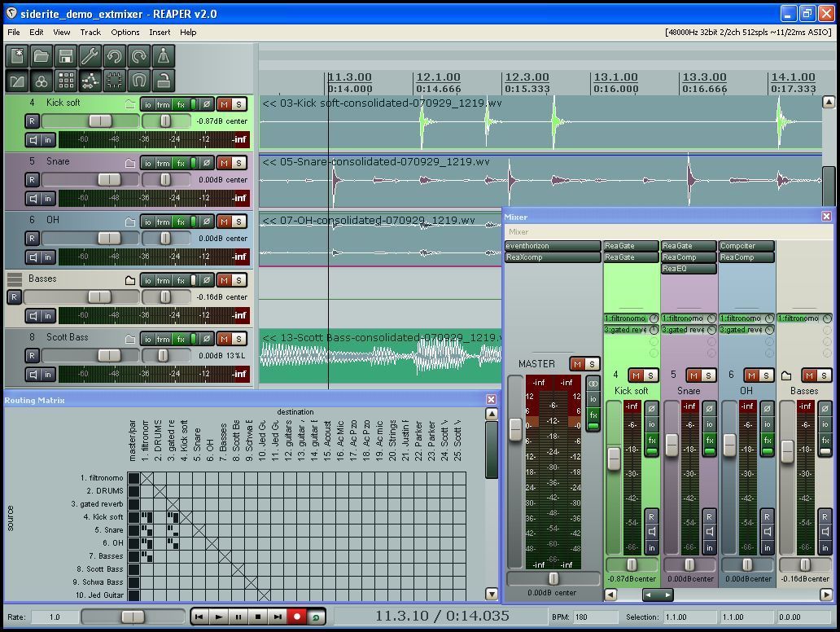This screenshot has width=840, height=632.
Task: Arm the OH track for recording
Action: pos(32,239)
